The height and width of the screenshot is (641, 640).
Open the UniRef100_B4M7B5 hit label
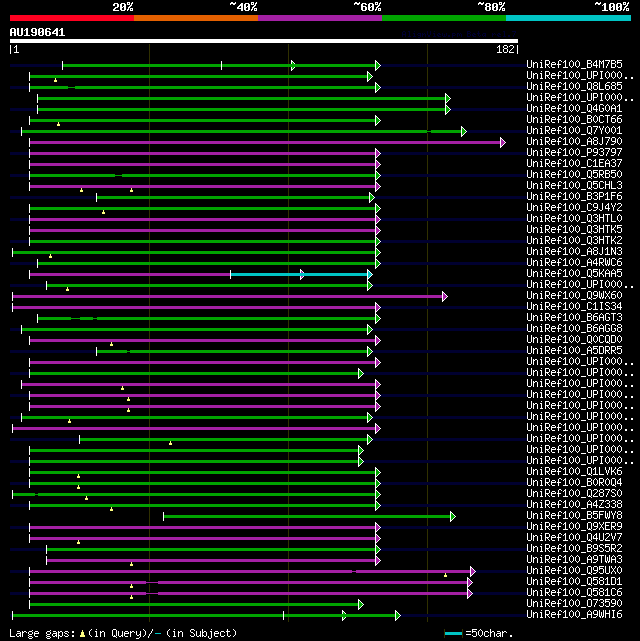tap(574, 65)
